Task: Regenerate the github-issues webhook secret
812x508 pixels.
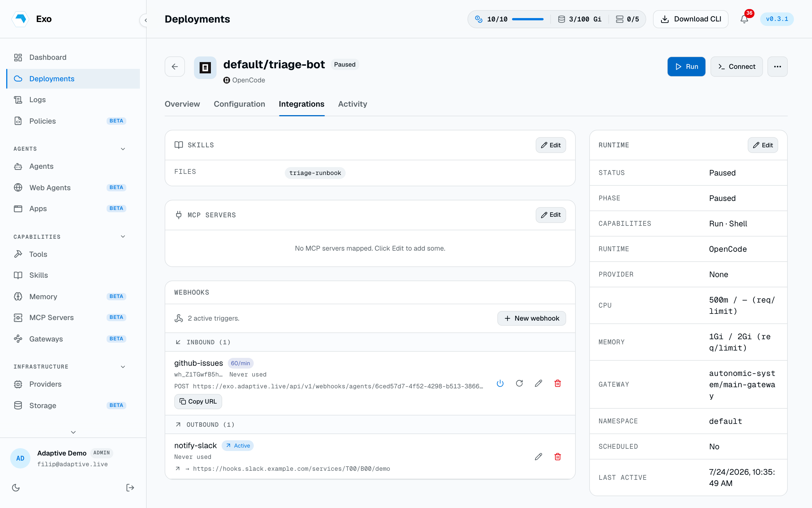Action: pyautogui.click(x=519, y=383)
